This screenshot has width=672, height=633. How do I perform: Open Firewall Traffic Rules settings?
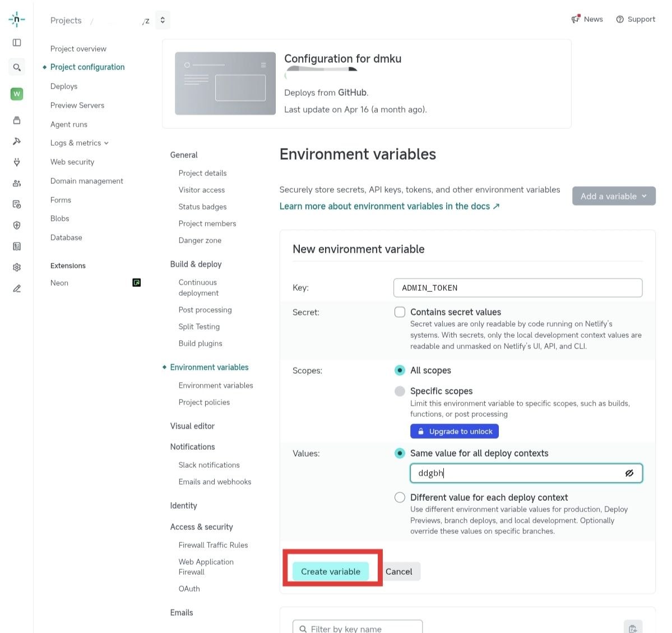point(213,545)
